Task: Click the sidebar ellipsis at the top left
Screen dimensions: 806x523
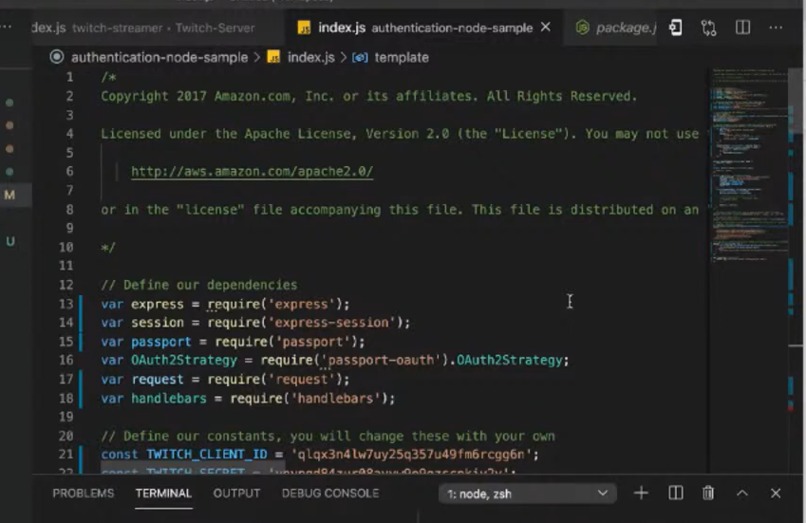Action: click(x=6, y=27)
